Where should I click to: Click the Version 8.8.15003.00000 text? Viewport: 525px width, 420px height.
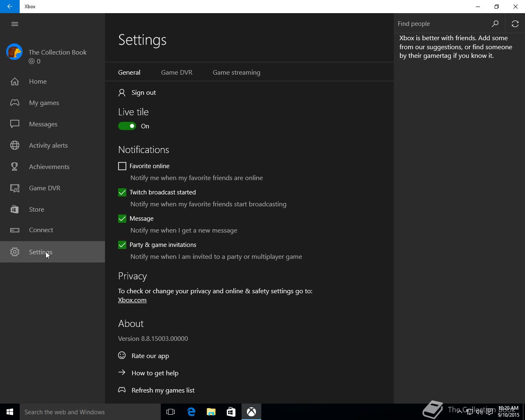pos(153,338)
